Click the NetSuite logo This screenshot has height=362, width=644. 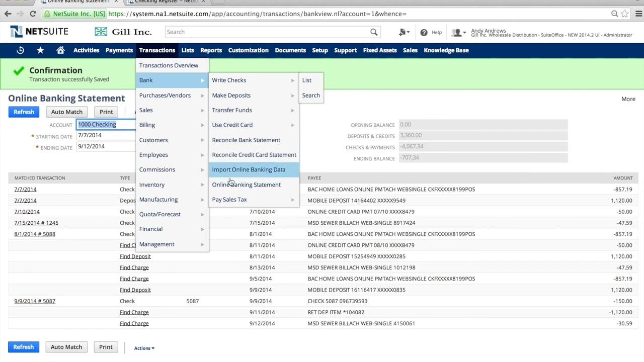[39, 32]
